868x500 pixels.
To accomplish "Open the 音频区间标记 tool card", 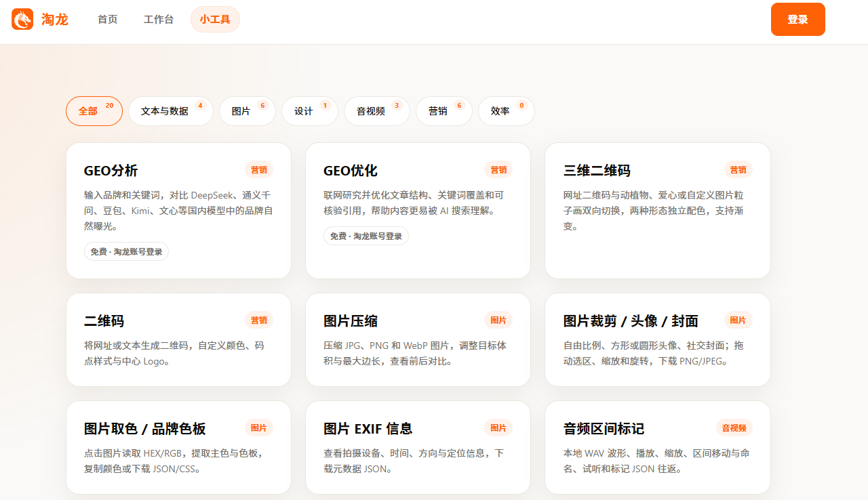I will click(x=658, y=447).
